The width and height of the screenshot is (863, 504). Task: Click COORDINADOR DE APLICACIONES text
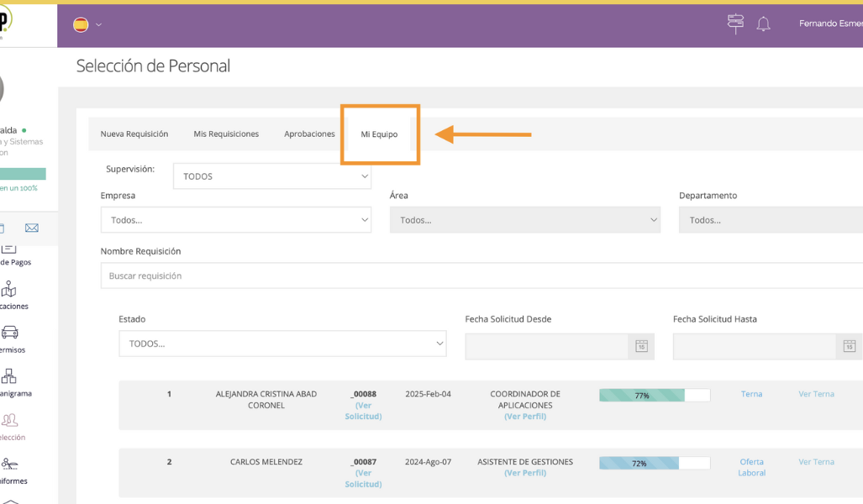525,400
